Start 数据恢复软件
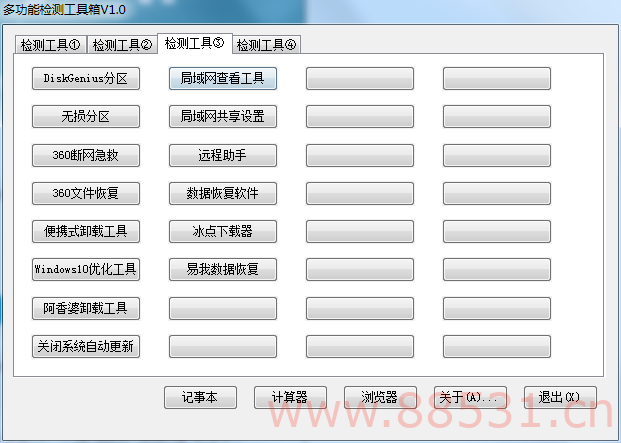621x443 pixels. click(223, 193)
